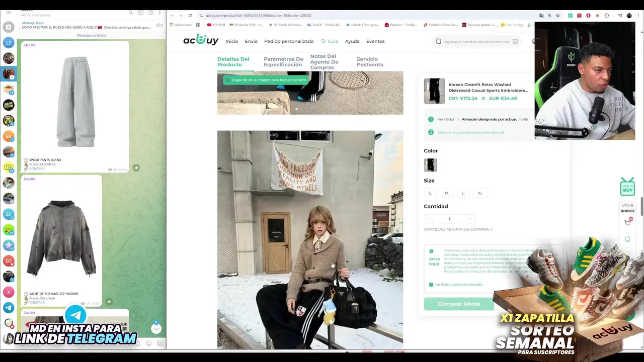Click COMPRAR link under SAINT OF MICHAEL ZIP HOODIE
The height and width of the screenshot is (362, 644).
pos(37,302)
